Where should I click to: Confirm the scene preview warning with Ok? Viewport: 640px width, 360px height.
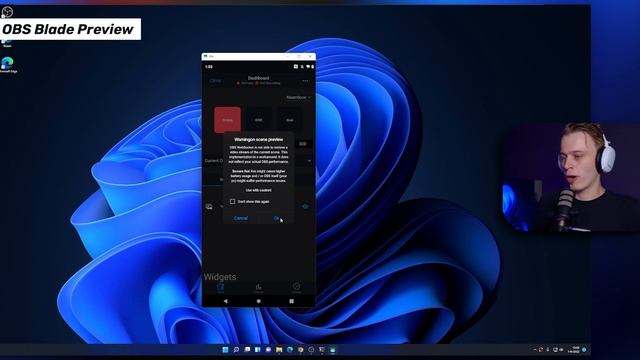pyautogui.click(x=276, y=218)
